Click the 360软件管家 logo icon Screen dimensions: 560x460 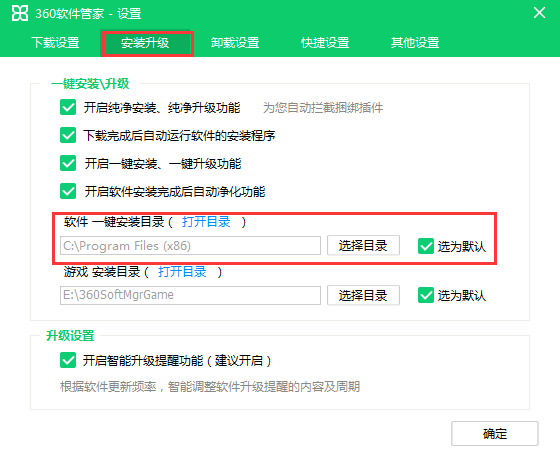[20, 14]
